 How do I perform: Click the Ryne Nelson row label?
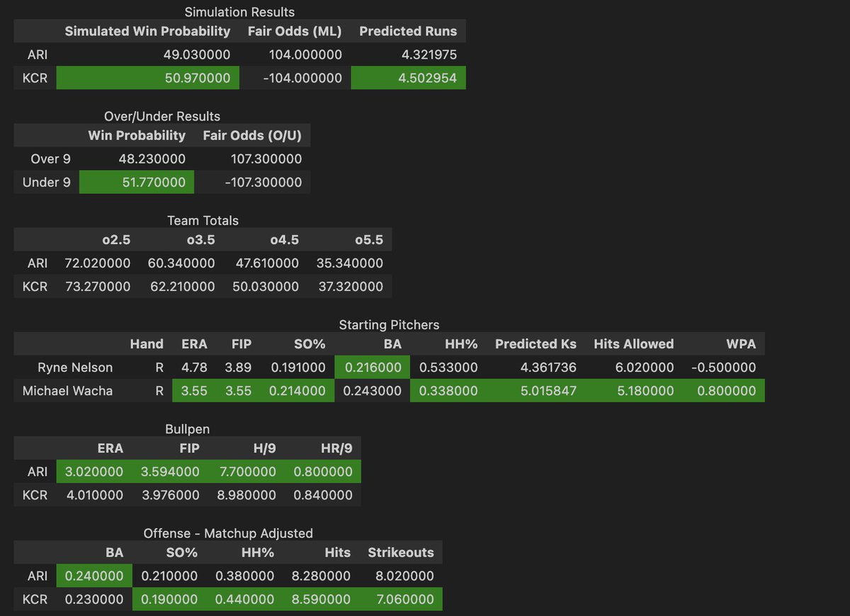click(75, 367)
